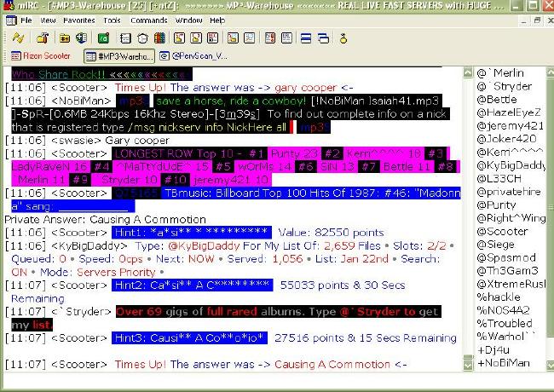Screen dimensions: 554x392
Task: Click the Connect lightning bolt toolbar icon
Action: pos(18,38)
